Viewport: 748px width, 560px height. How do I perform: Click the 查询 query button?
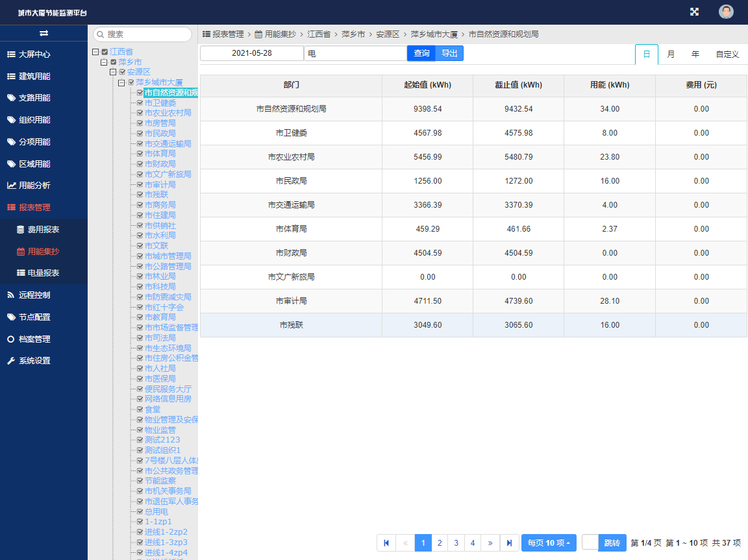pyautogui.click(x=420, y=53)
